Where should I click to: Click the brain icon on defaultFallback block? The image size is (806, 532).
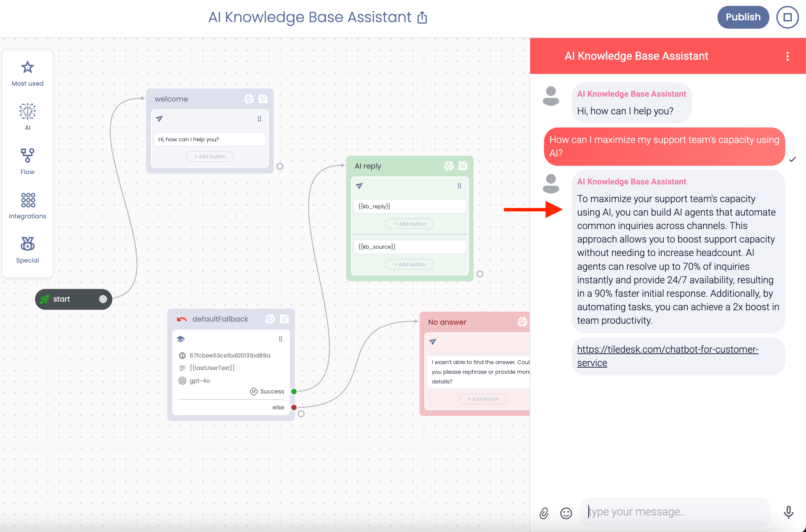click(x=270, y=319)
